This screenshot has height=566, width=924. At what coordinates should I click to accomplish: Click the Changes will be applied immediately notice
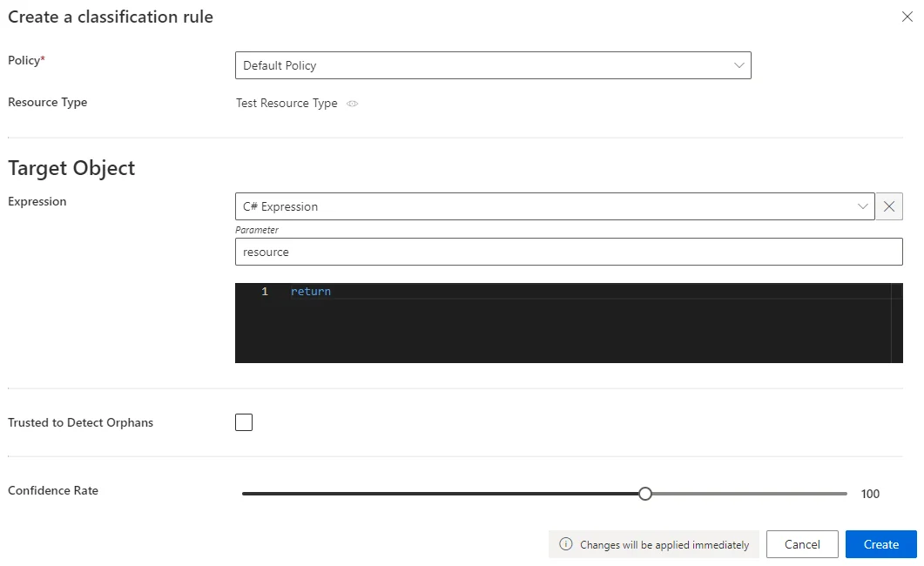point(654,544)
